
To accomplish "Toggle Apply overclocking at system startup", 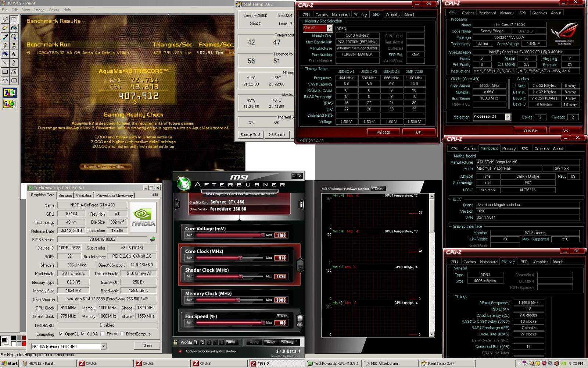I will (x=180, y=351).
